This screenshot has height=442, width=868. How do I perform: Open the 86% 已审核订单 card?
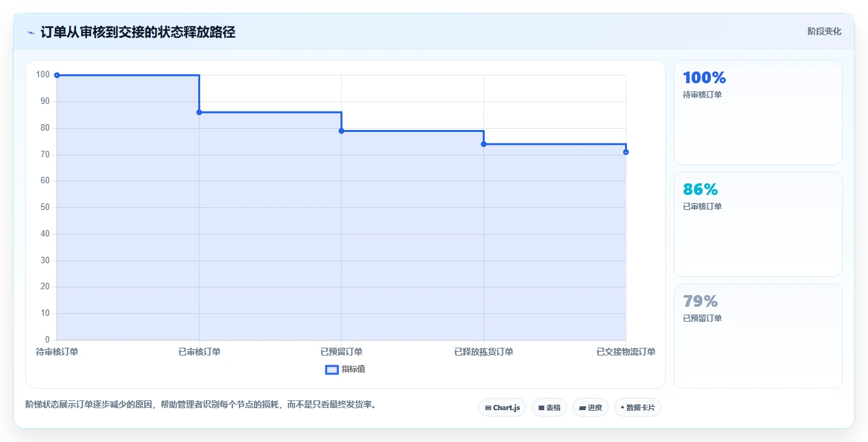(758, 224)
